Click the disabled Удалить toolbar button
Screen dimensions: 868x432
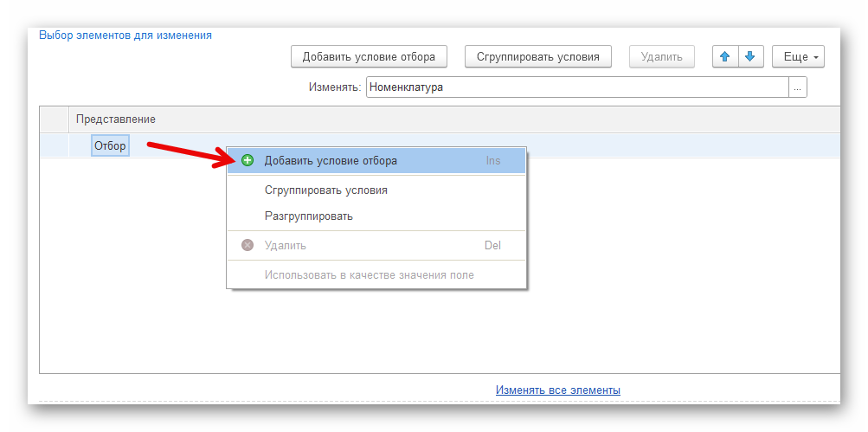[661, 56]
